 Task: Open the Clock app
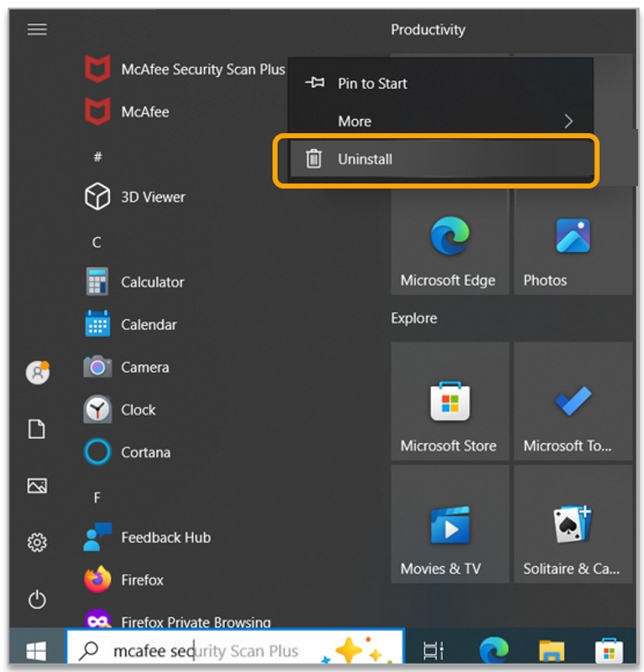tap(138, 410)
